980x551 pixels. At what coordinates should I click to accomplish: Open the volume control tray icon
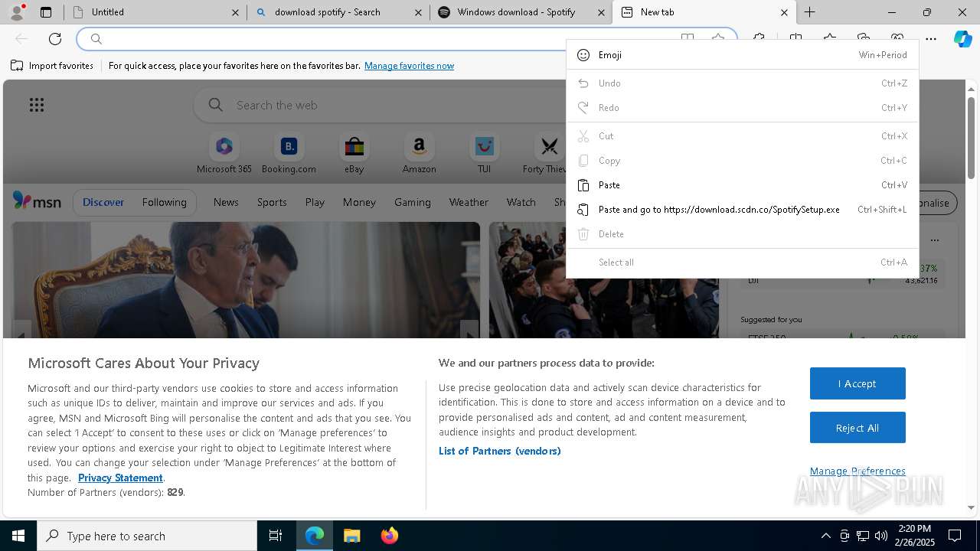(881, 536)
